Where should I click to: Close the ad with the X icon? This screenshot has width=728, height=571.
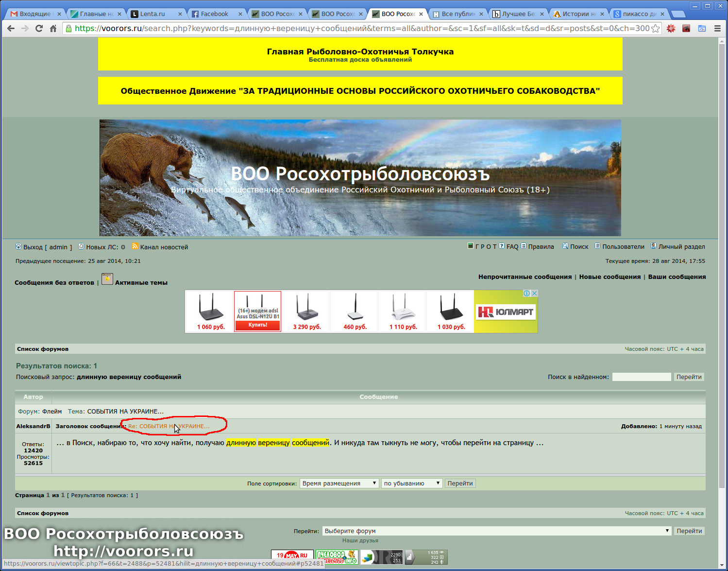pos(534,294)
